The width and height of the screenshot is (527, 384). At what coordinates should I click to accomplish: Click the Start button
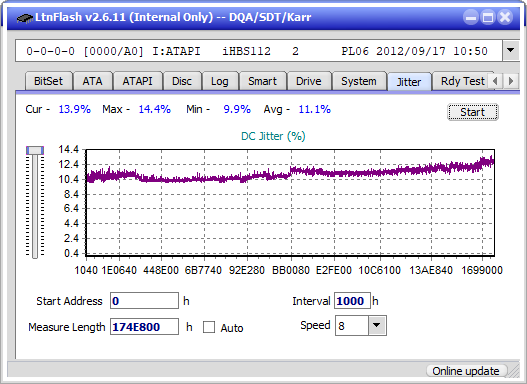[473, 112]
